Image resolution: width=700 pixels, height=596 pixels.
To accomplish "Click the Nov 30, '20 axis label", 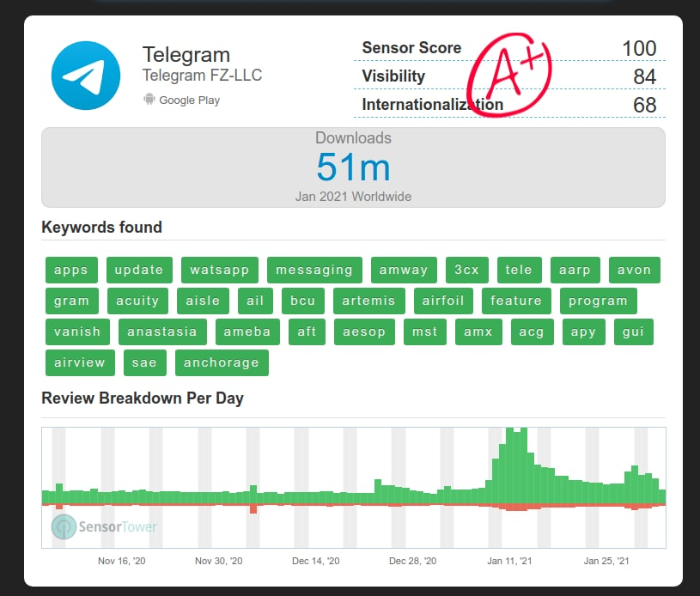I will coord(219,561).
